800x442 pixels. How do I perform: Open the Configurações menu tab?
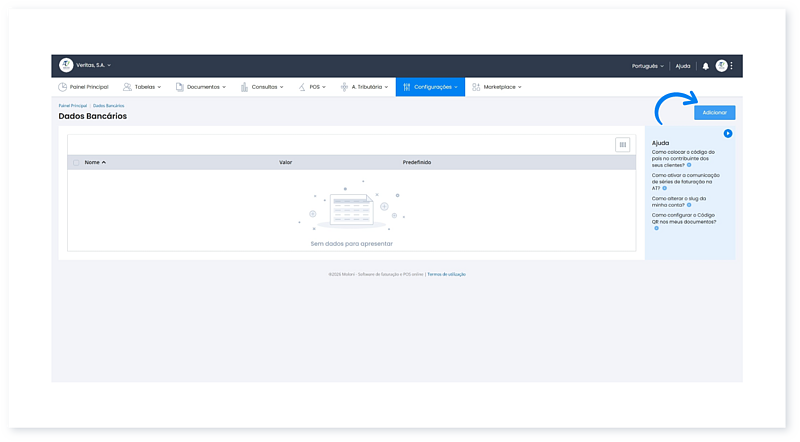coord(430,87)
